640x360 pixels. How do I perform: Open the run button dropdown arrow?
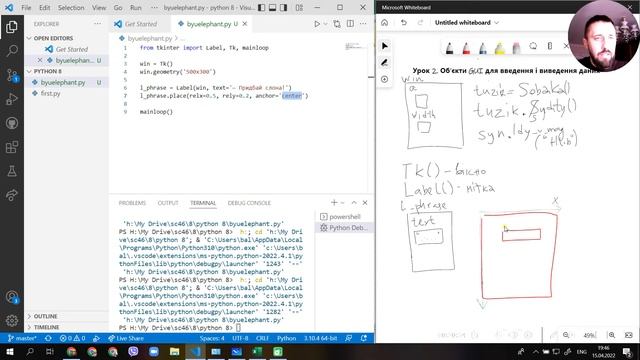[x=325, y=24]
